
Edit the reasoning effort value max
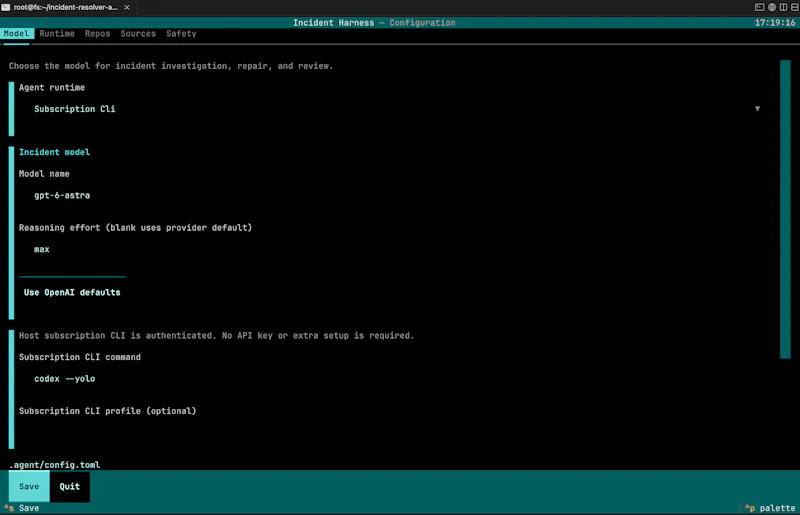point(390,250)
